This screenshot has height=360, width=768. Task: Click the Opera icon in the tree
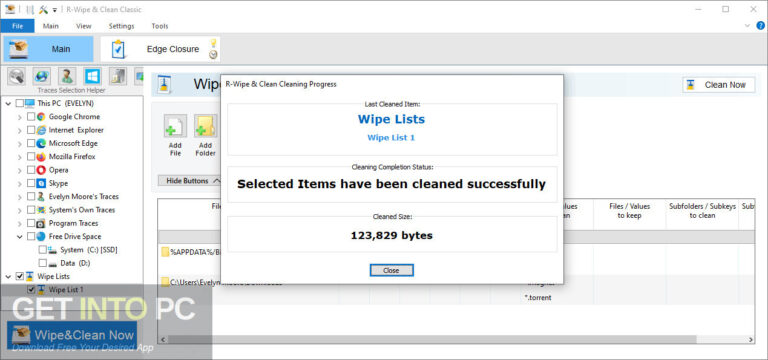point(41,170)
